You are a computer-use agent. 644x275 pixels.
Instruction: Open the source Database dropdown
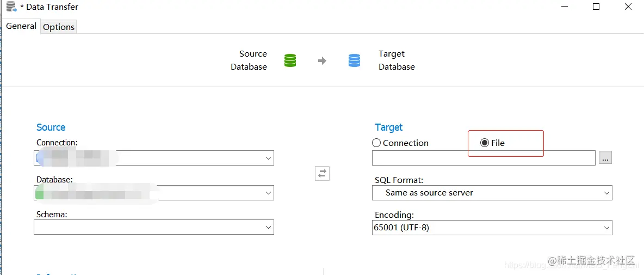153,193
